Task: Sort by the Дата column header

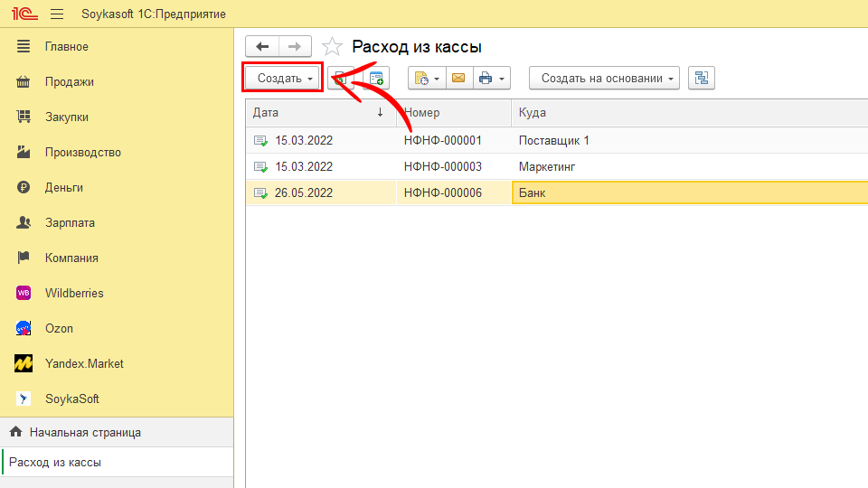Action: click(x=316, y=113)
